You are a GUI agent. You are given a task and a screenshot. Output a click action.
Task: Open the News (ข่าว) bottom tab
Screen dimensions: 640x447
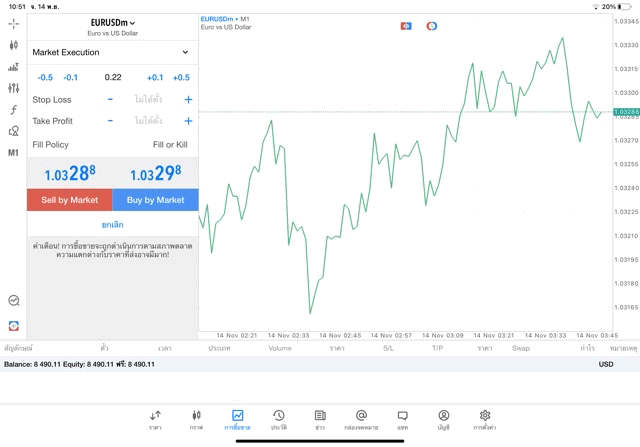click(x=320, y=420)
